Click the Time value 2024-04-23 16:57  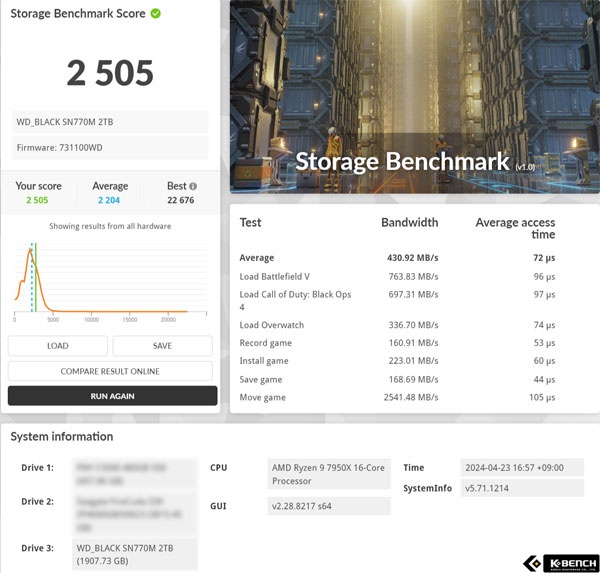tap(522, 467)
